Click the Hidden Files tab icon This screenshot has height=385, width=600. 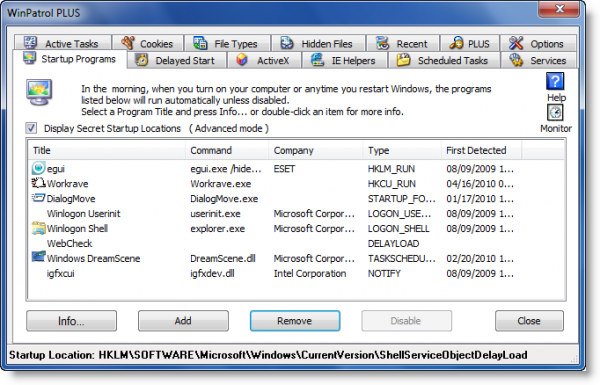(x=287, y=43)
